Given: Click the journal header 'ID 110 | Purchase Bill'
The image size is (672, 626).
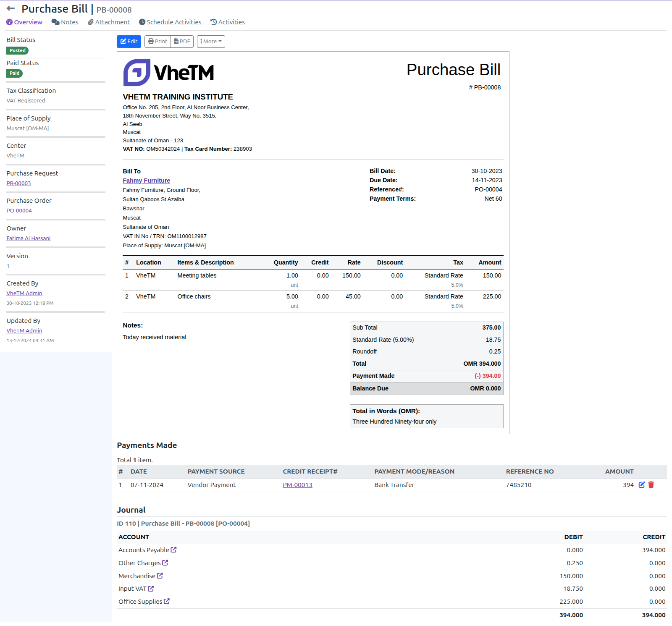Looking at the screenshot, I should [x=183, y=524].
